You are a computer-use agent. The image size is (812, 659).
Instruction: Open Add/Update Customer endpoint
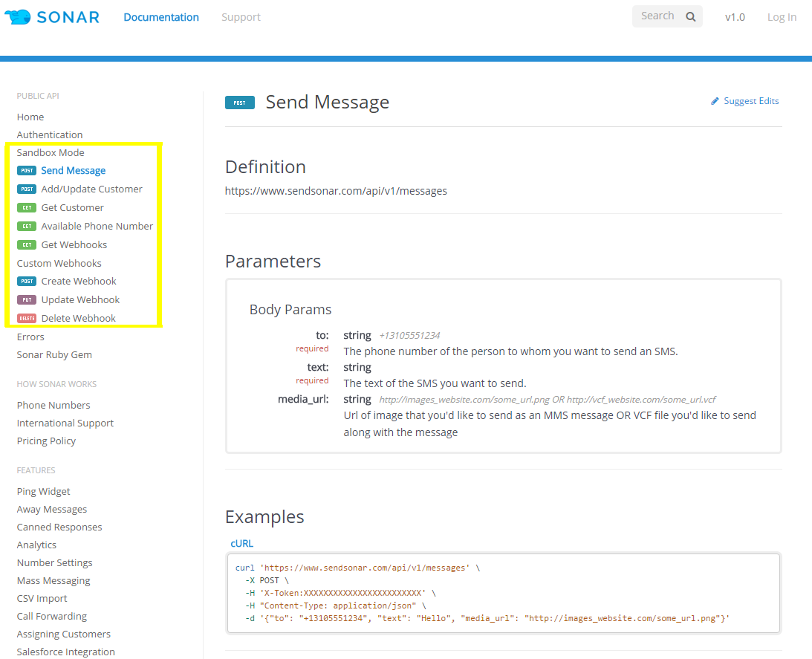91,189
